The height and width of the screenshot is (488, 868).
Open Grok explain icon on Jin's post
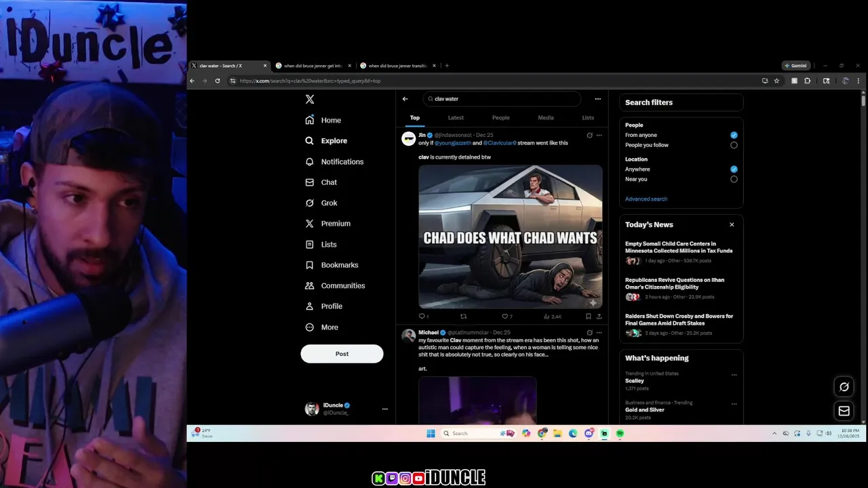589,136
